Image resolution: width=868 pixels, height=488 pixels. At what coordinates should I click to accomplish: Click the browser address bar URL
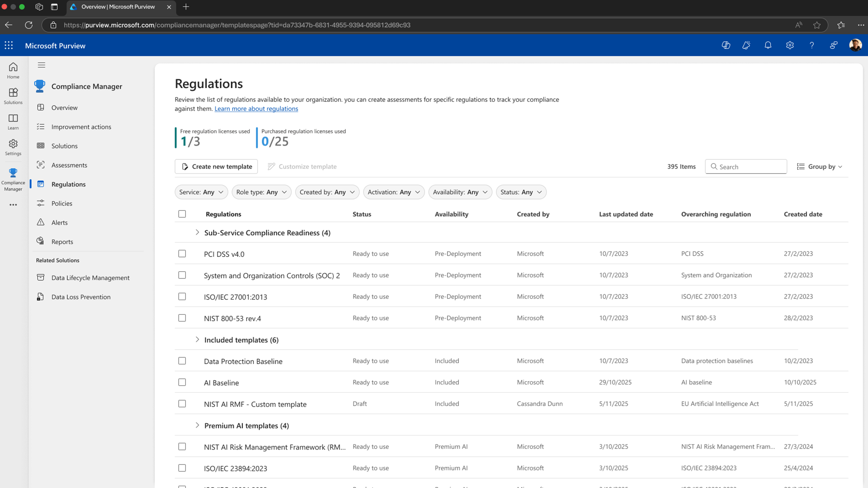click(237, 25)
